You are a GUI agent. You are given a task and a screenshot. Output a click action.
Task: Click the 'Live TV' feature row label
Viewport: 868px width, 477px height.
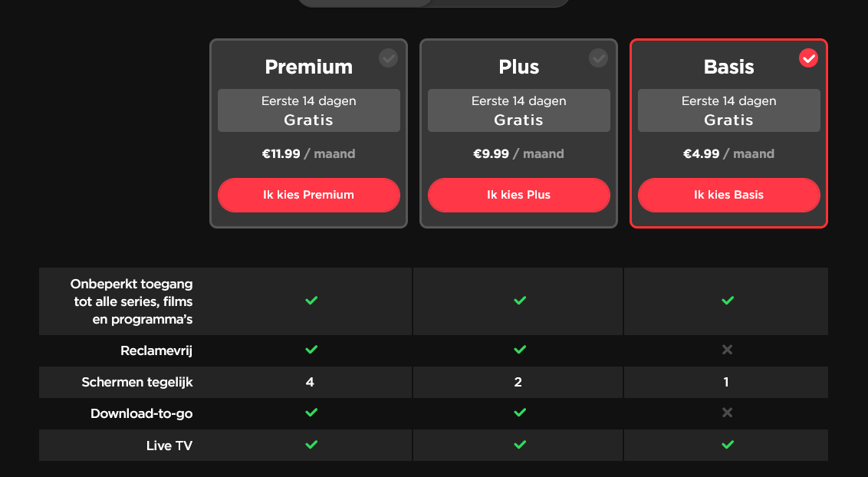169,446
